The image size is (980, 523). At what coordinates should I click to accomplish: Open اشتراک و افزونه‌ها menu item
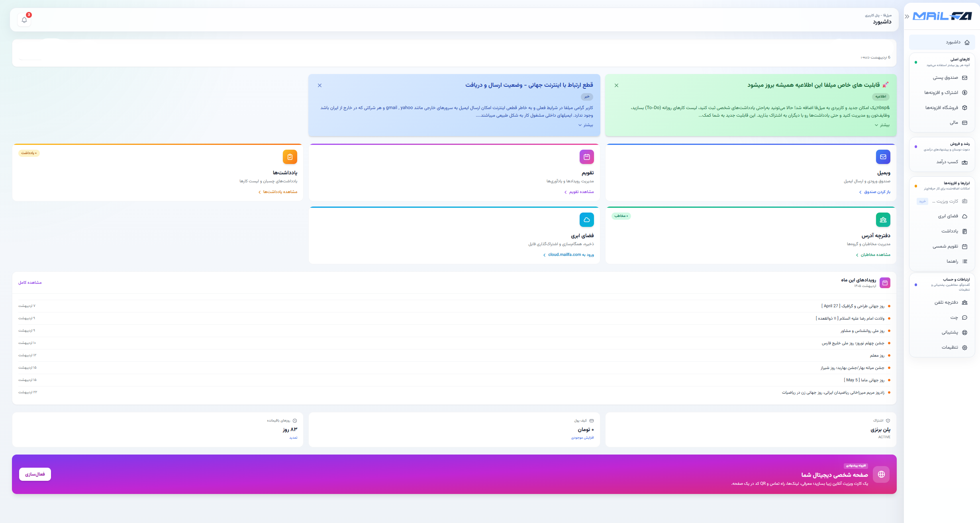[x=942, y=93]
